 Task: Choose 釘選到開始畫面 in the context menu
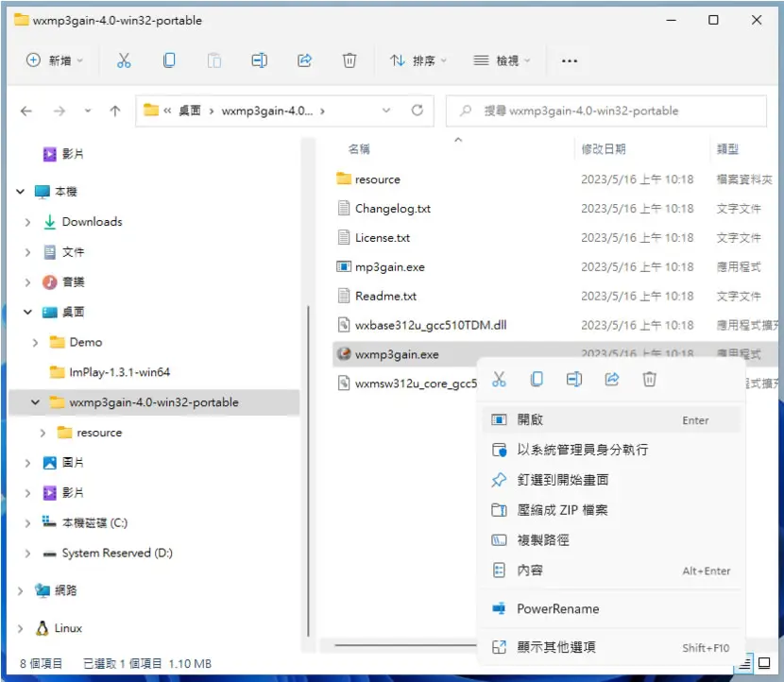611,480
